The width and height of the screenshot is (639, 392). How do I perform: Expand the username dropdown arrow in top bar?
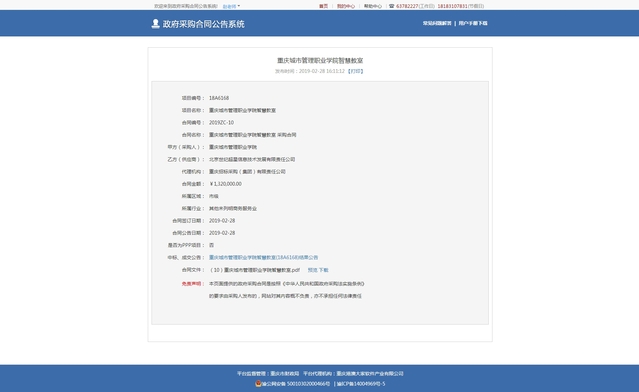(239, 6)
